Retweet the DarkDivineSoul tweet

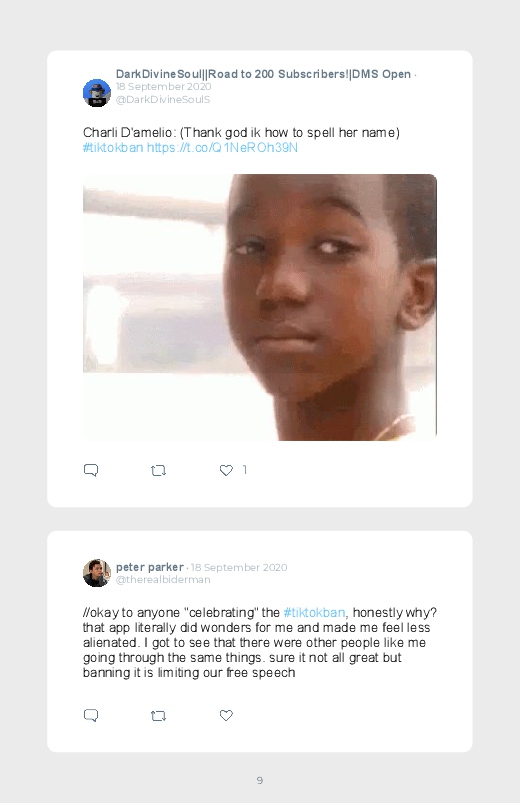point(158,470)
